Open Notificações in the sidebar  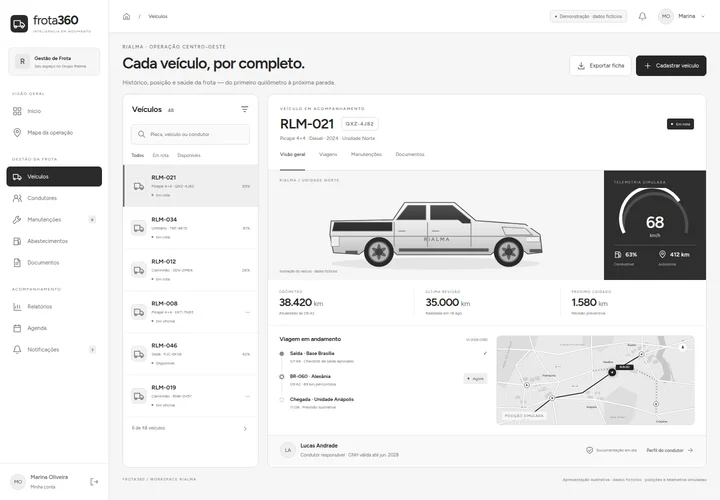click(54, 350)
